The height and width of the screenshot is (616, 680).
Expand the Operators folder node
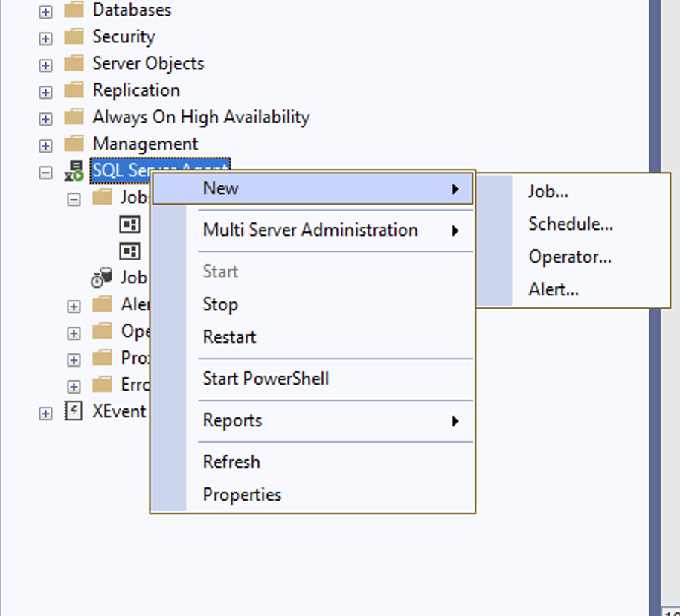pyautogui.click(x=74, y=333)
